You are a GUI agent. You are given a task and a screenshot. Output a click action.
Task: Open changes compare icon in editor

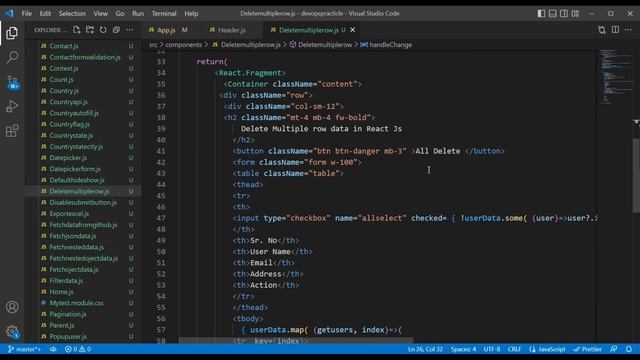(602, 30)
